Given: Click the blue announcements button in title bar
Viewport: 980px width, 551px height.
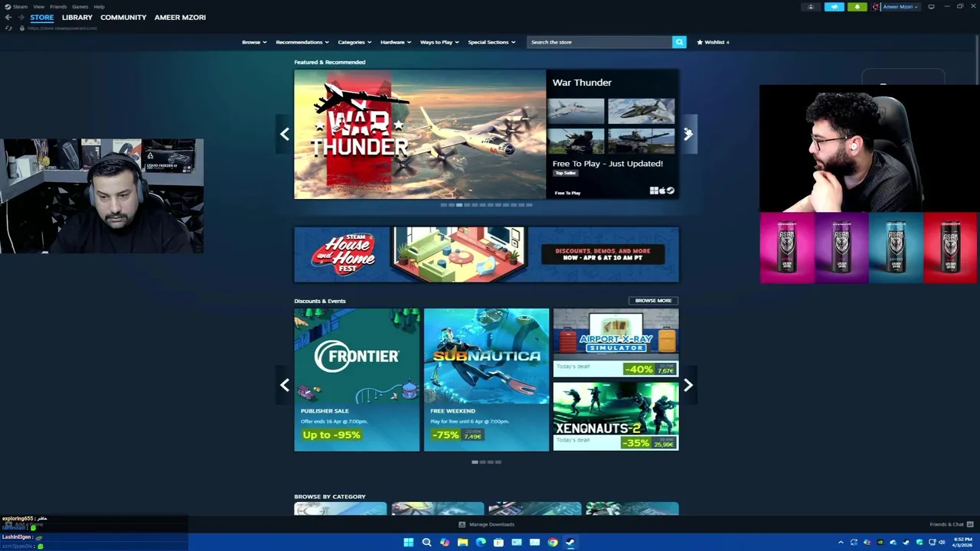Looking at the screenshot, I should (834, 7).
